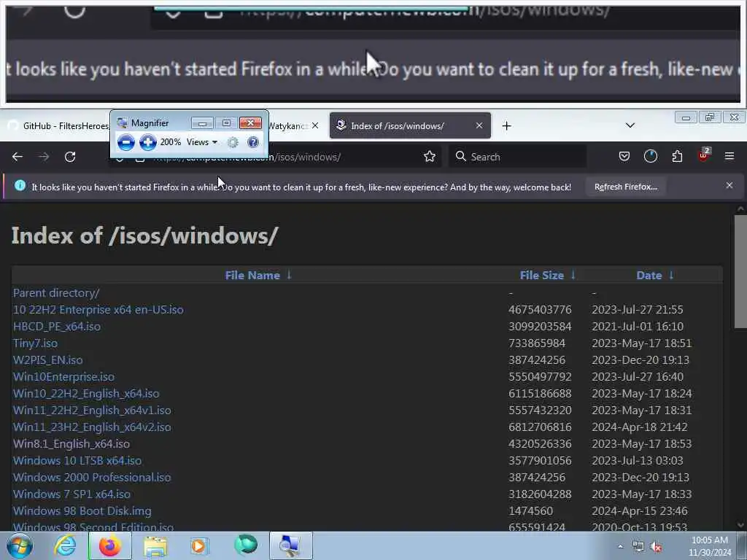Open muted volume tray icon
This screenshot has height=560, width=747.
pos(657,547)
